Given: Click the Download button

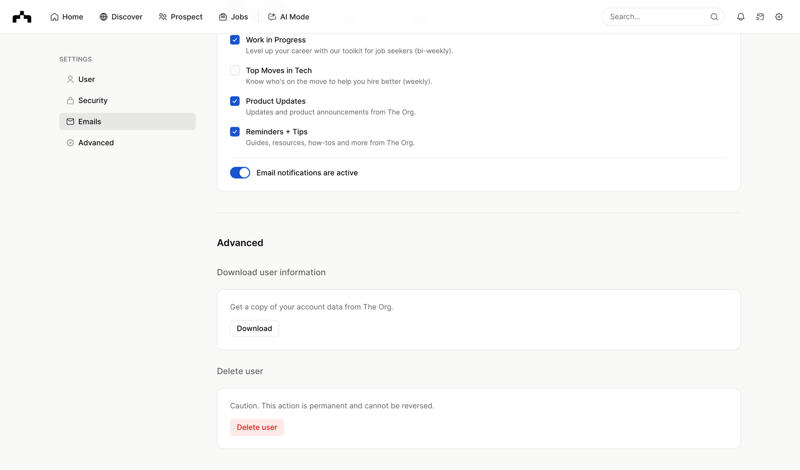Looking at the screenshot, I should (x=254, y=329).
